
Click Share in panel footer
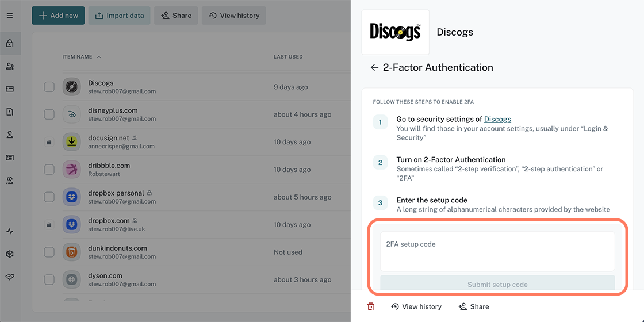click(474, 306)
